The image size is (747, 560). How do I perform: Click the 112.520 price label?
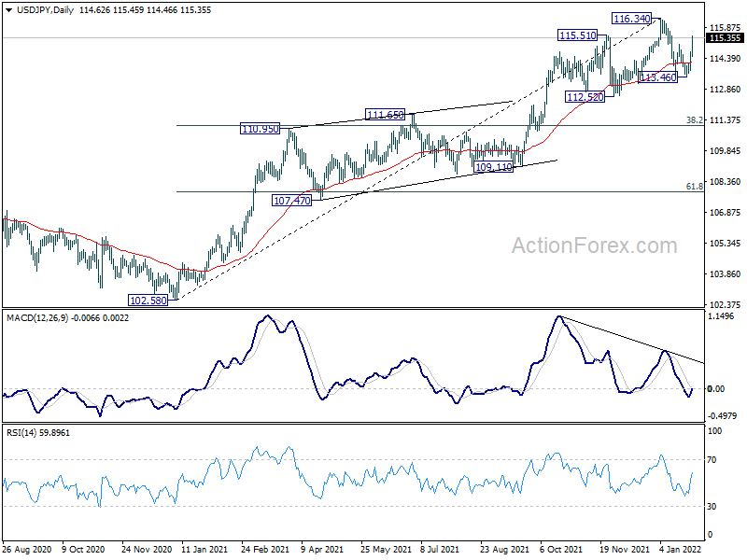coord(585,97)
